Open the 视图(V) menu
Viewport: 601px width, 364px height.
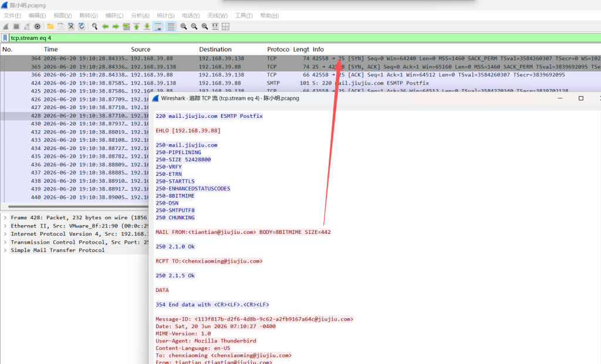[x=62, y=15]
